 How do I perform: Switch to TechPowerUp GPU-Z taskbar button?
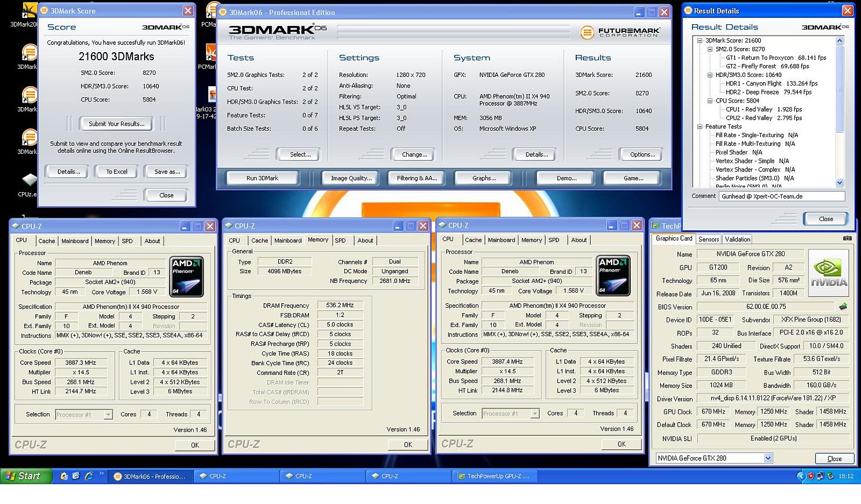(x=495, y=476)
